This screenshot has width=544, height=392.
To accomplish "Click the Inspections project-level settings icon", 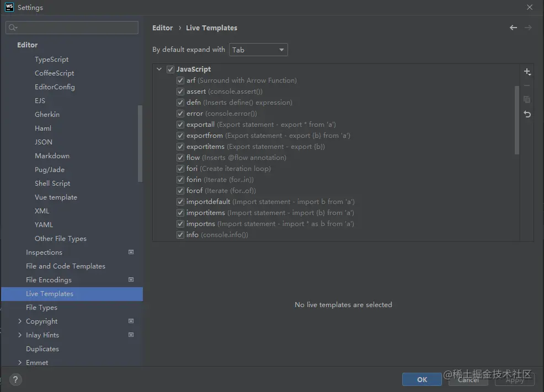I will pos(131,252).
